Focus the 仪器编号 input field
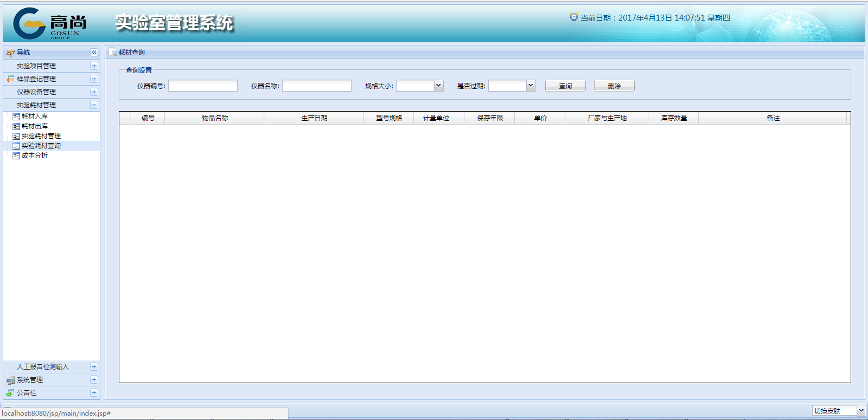868x420 pixels. [x=203, y=86]
